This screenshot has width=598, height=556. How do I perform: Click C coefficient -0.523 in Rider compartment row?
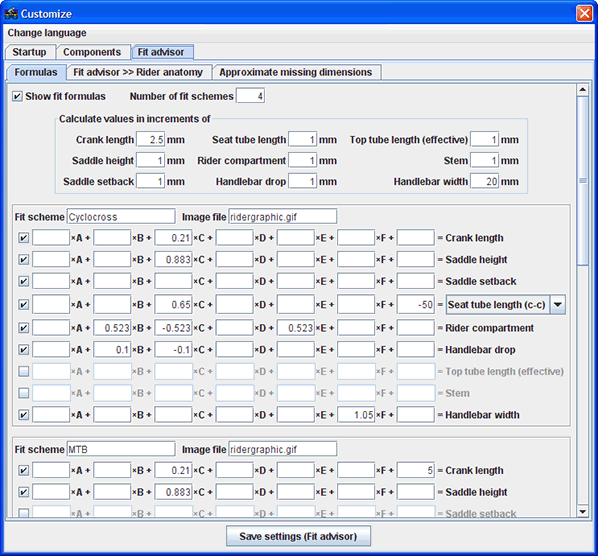tap(173, 328)
